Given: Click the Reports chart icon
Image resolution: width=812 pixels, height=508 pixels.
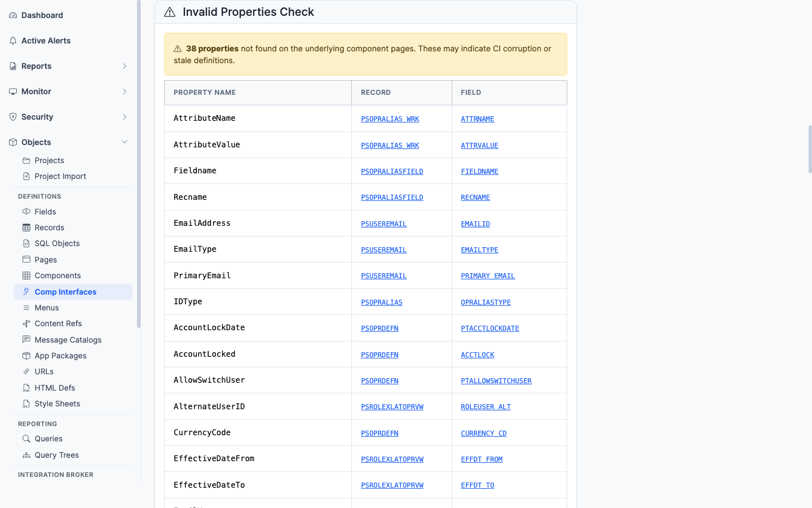Looking at the screenshot, I should (x=13, y=66).
